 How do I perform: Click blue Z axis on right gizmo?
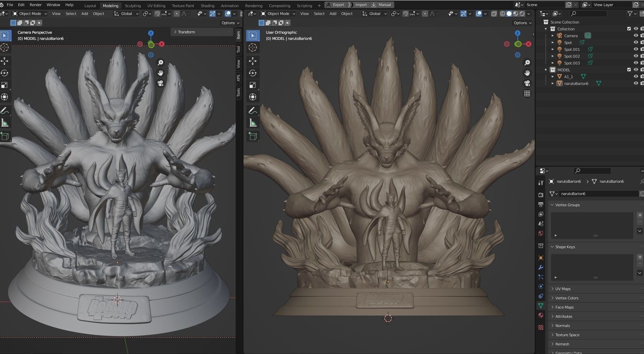pos(518,33)
